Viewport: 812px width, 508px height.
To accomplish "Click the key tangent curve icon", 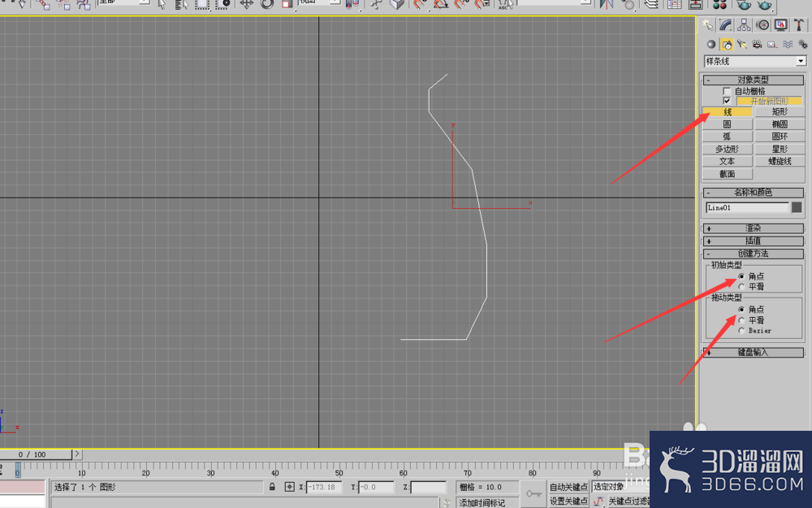I will pyautogui.click(x=598, y=501).
